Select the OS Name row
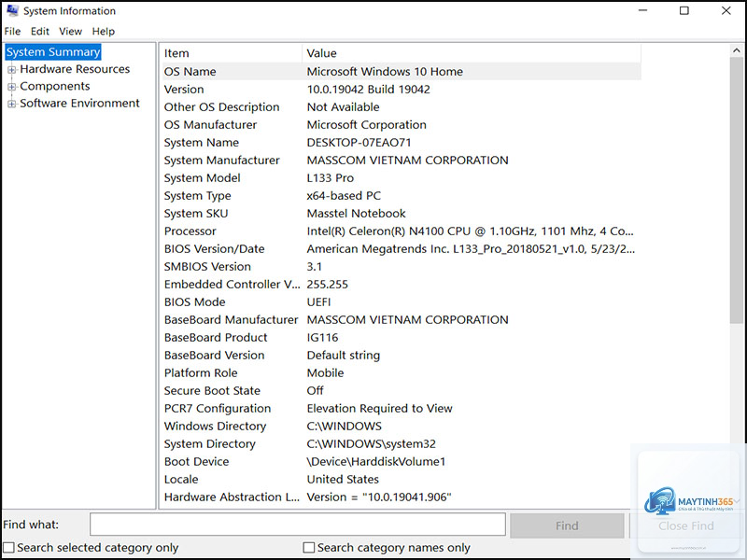 click(402, 72)
